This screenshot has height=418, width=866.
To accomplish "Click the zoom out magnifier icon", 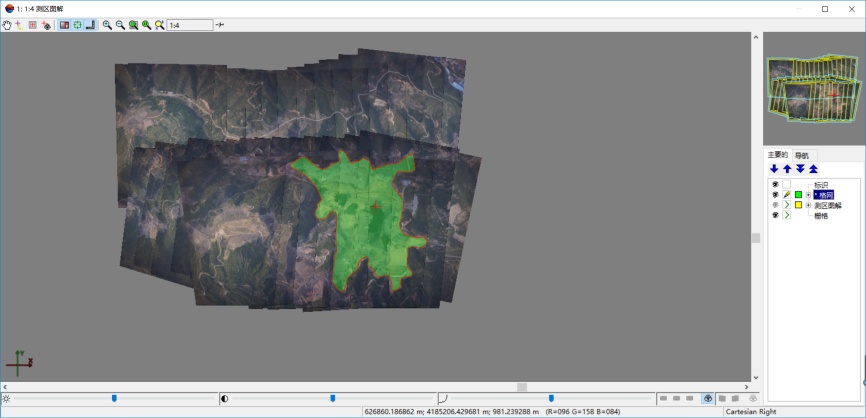I will point(120,24).
